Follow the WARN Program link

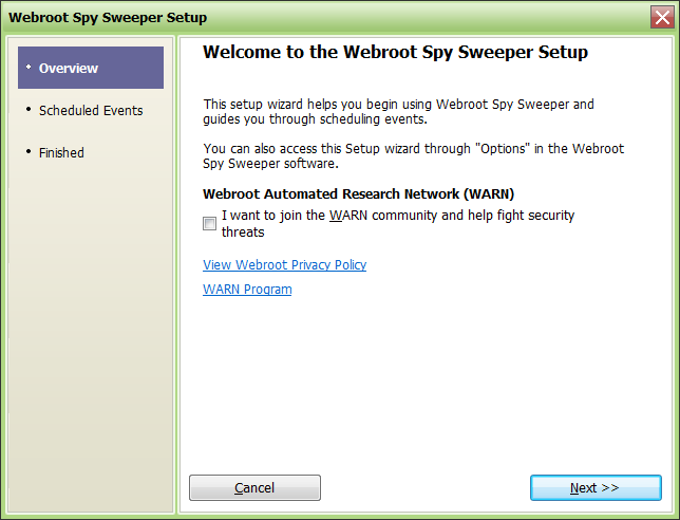(247, 289)
